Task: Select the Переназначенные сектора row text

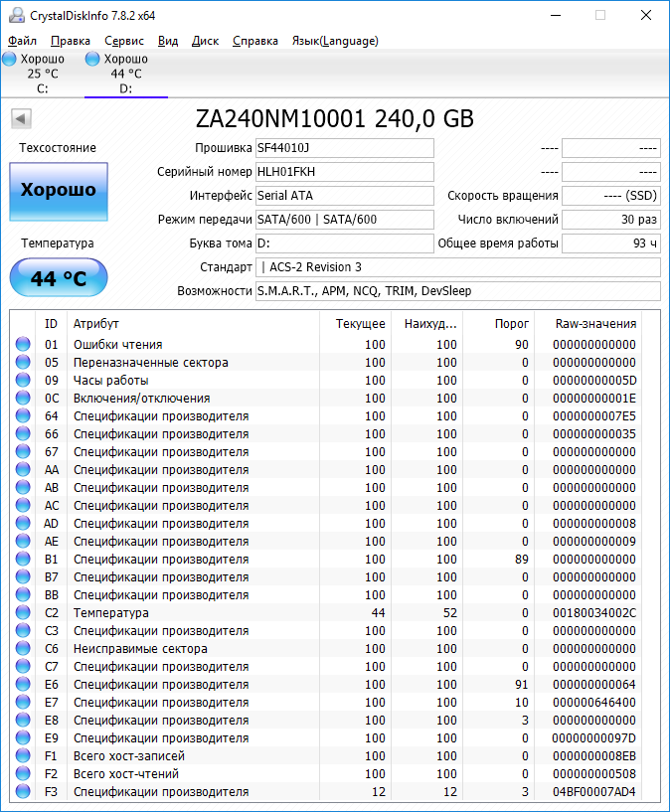Action: click(x=151, y=363)
